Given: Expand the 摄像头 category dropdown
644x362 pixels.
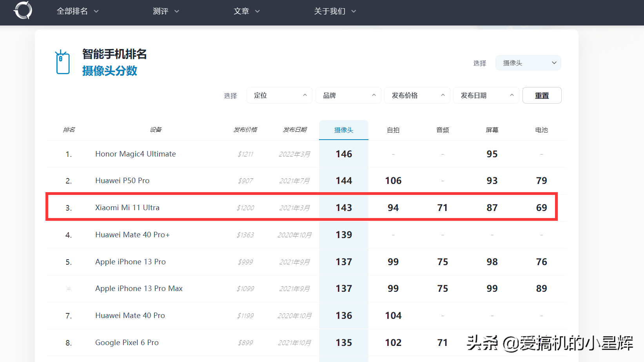Looking at the screenshot, I should point(528,63).
